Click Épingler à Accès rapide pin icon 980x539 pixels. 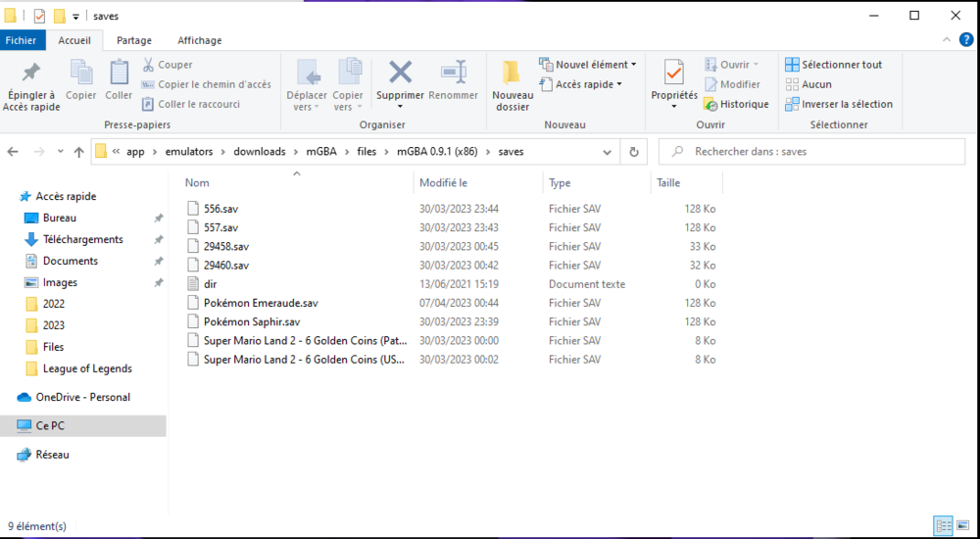(31, 73)
